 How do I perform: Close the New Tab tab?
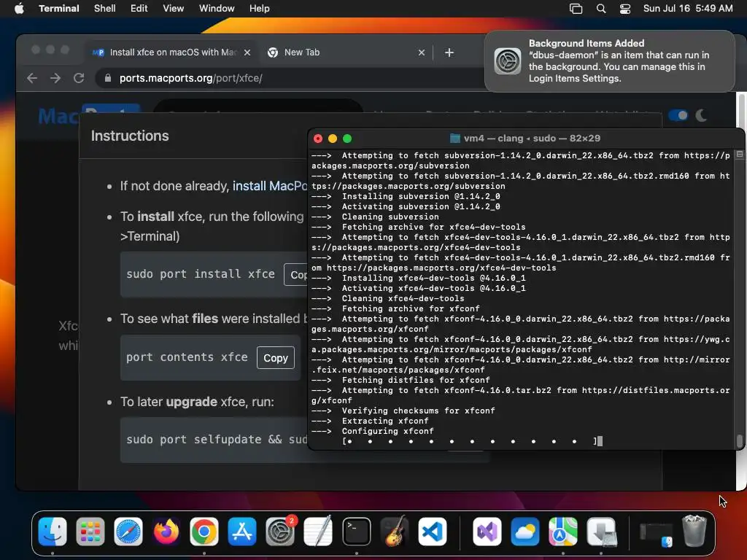(x=421, y=52)
